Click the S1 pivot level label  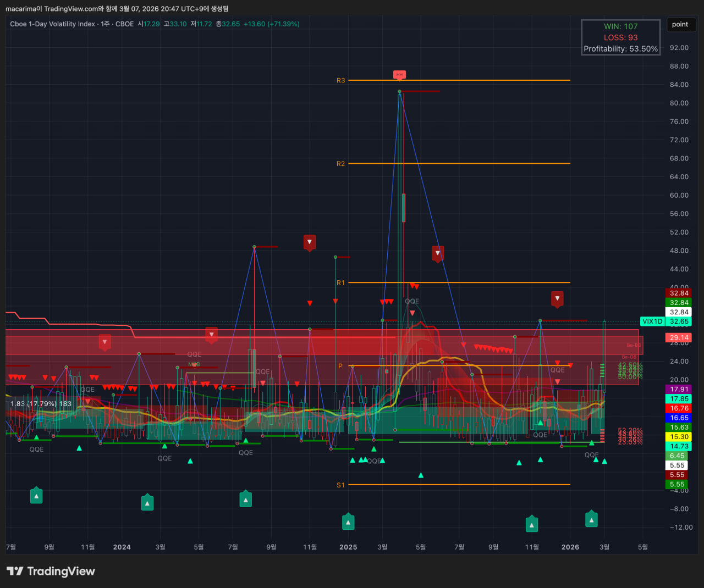click(x=341, y=485)
